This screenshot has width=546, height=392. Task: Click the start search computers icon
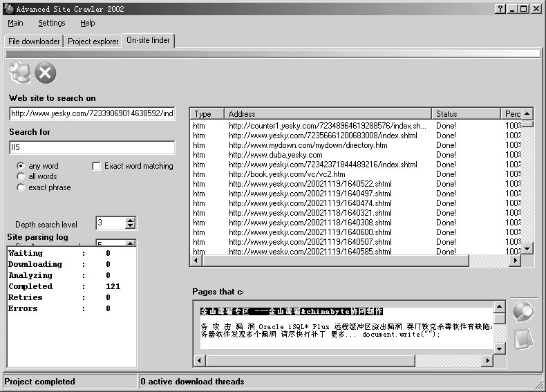pos(20,73)
